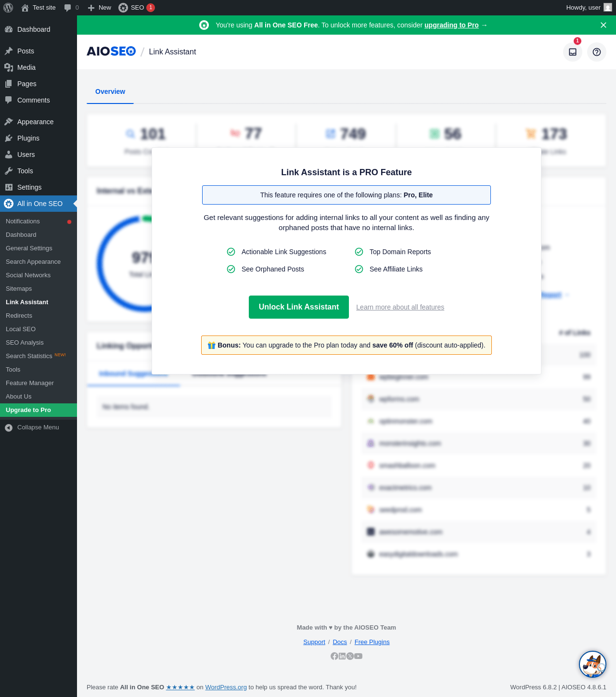
Task: Open the YouTube icon in footer
Action: pyautogui.click(x=359, y=656)
